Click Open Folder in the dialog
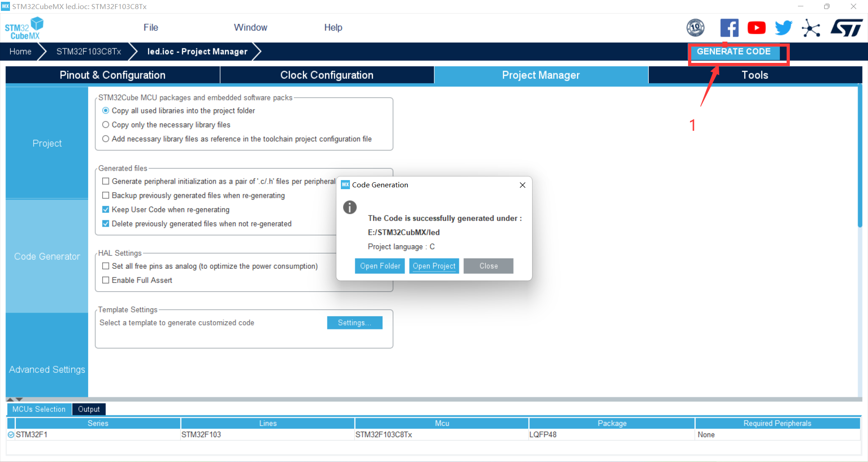Image resolution: width=868 pixels, height=462 pixels. point(380,266)
